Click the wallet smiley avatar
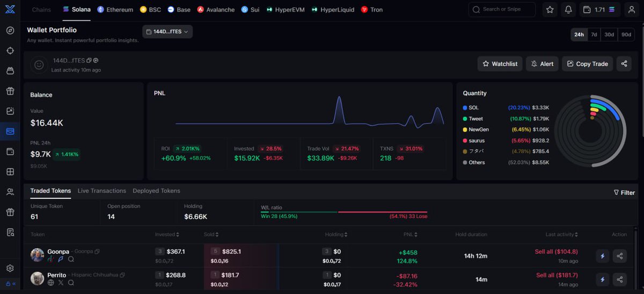Image resolution: width=644 pixels, height=294 pixels. pos(39,65)
